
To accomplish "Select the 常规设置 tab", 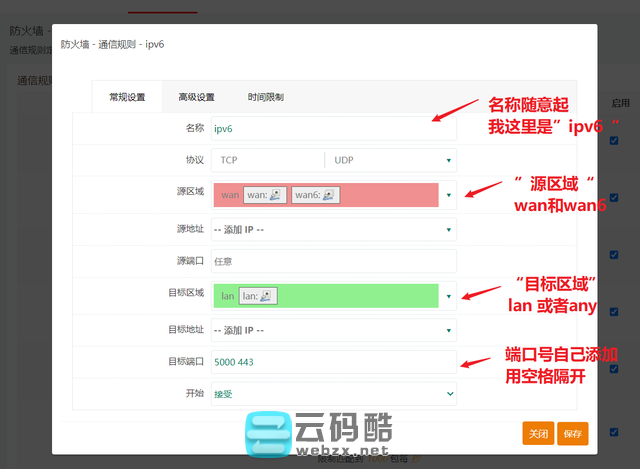I will click(126, 97).
